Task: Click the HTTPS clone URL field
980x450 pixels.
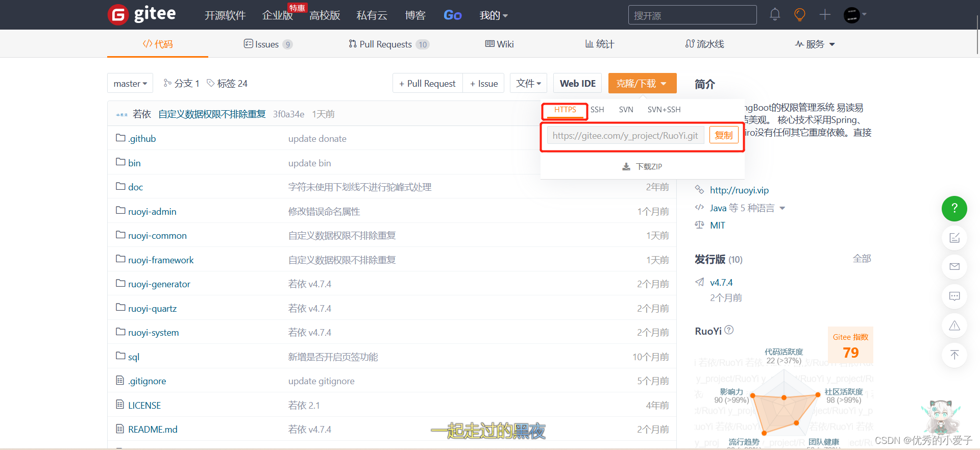Action: 625,135
